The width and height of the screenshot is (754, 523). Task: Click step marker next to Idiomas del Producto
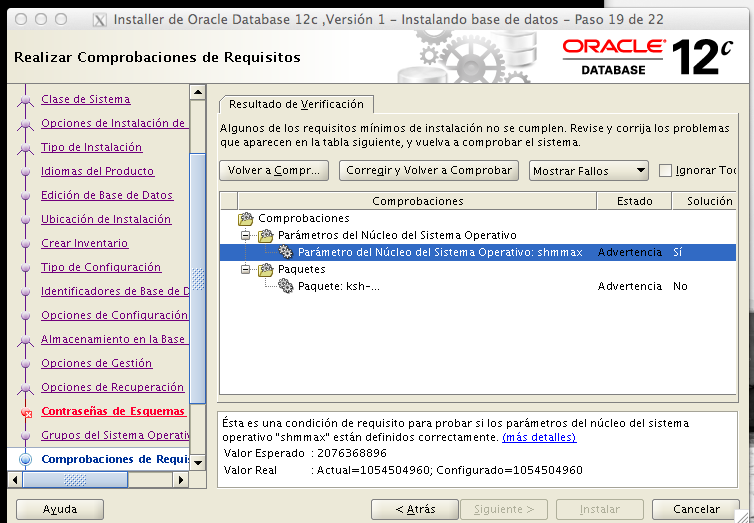point(25,172)
